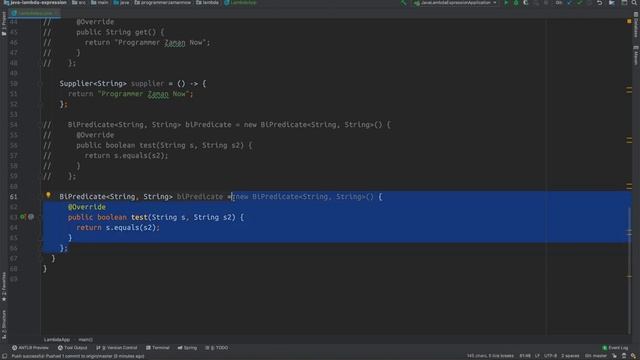The width and height of the screenshot is (640, 360).
Task: Open the Spring tool window
Action: (x=187, y=348)
